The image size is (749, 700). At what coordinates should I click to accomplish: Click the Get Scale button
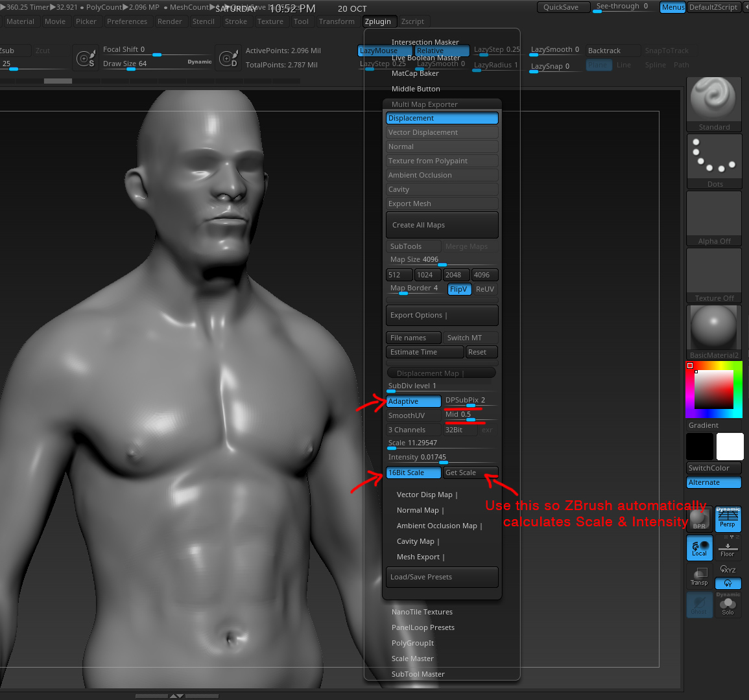[471, 472]
